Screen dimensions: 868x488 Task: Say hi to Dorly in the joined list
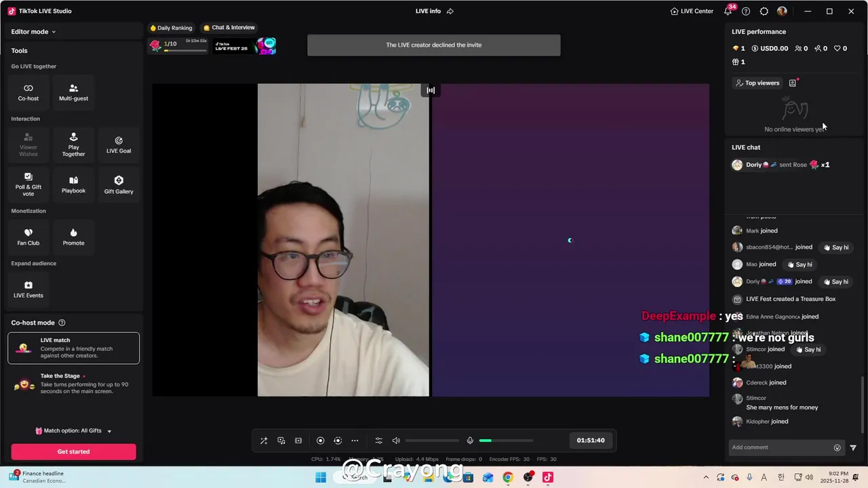pyautogui.click(x=835, y=281)
